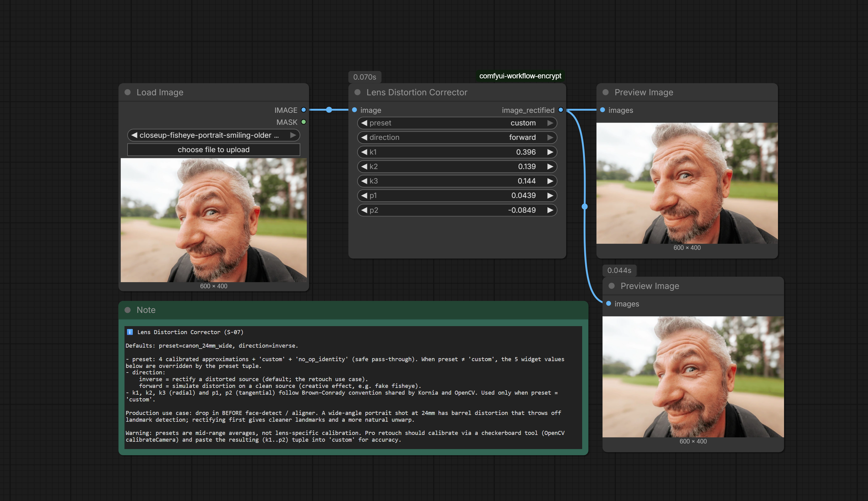This screenshot has width=868, height=501.
Task: Decrease k2 value with left arrow
Action: (x=364, y=167)
